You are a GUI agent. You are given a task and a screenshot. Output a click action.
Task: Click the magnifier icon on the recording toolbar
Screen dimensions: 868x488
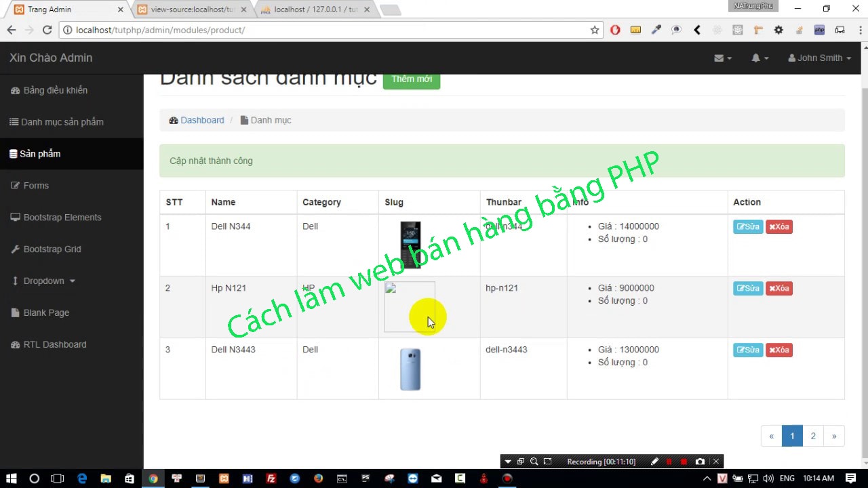pos(534,462)
